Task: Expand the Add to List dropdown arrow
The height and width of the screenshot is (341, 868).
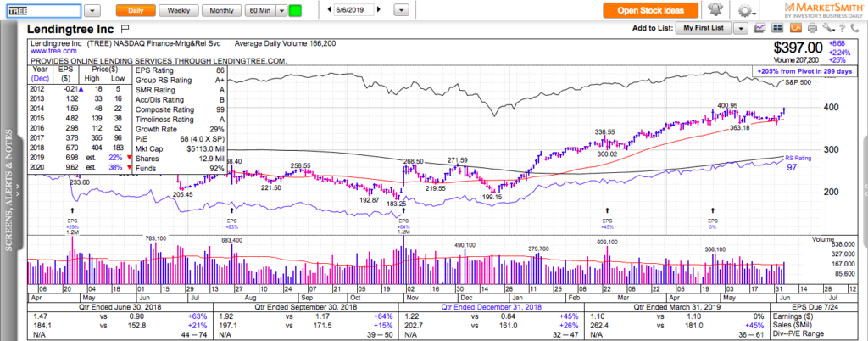Action: (x=742, y=28)
